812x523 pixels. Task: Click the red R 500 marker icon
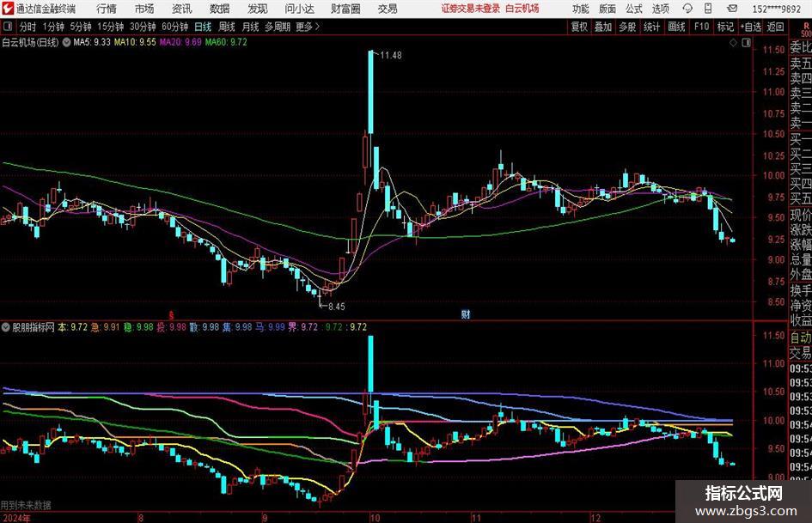tap(806, 30)
